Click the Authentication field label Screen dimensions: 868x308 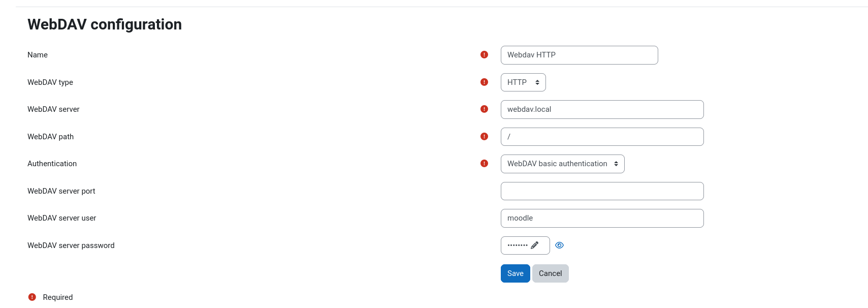[x=52, y=164]
